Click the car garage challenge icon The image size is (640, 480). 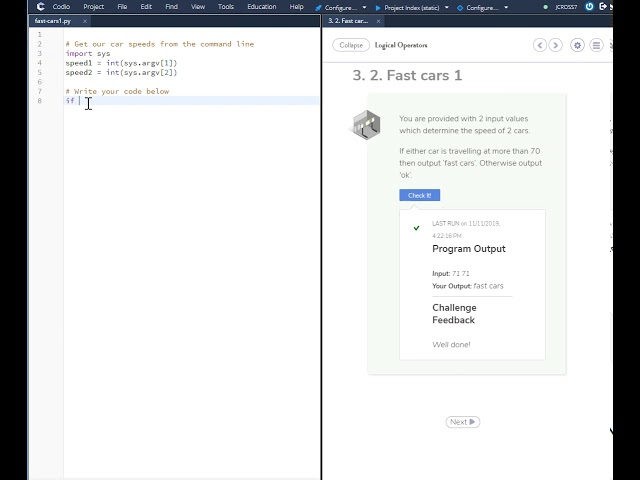[367, 124]
